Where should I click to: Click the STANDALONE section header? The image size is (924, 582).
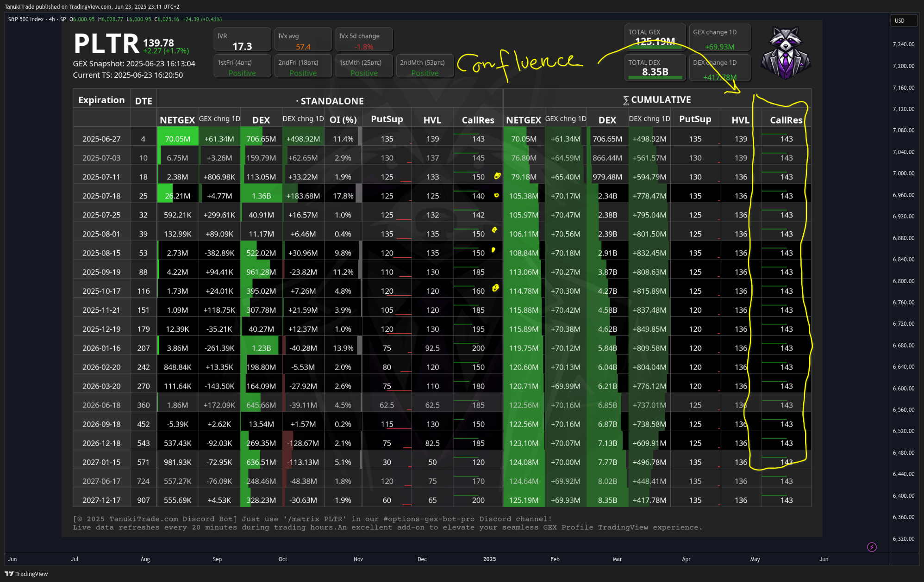(x=330, y=101)
